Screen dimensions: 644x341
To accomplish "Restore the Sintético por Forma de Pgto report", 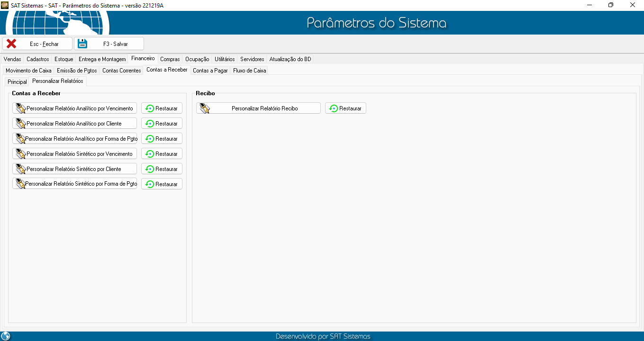I will pyautogui.click(x=162, y=184).
